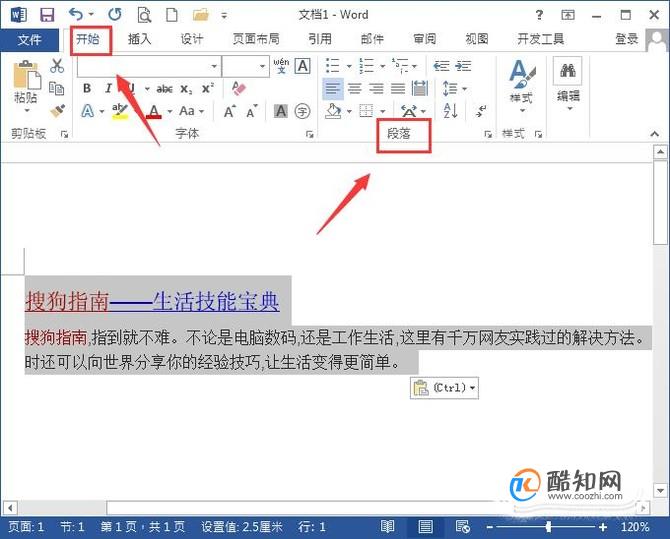This screenshot has height=539, width=670.
Task: Switch to the 插入 (Insert) tab
Action: [139, 39]
